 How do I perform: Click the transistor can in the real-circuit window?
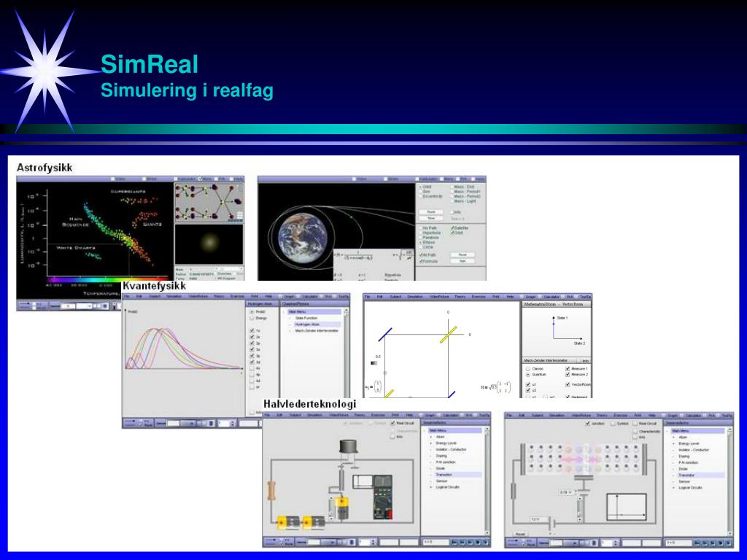(x=348, y=447)
